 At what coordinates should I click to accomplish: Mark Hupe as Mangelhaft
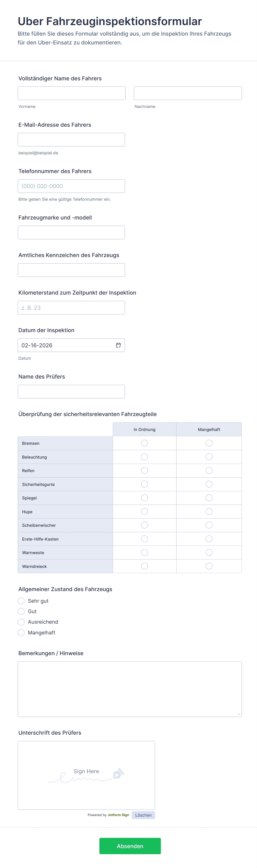pyautogui.click(x=209, y=512)
